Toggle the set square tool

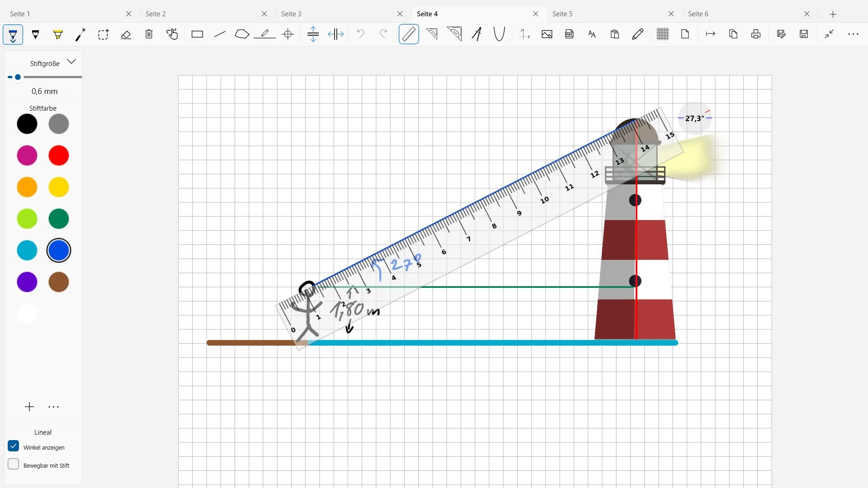coord(432,34)
